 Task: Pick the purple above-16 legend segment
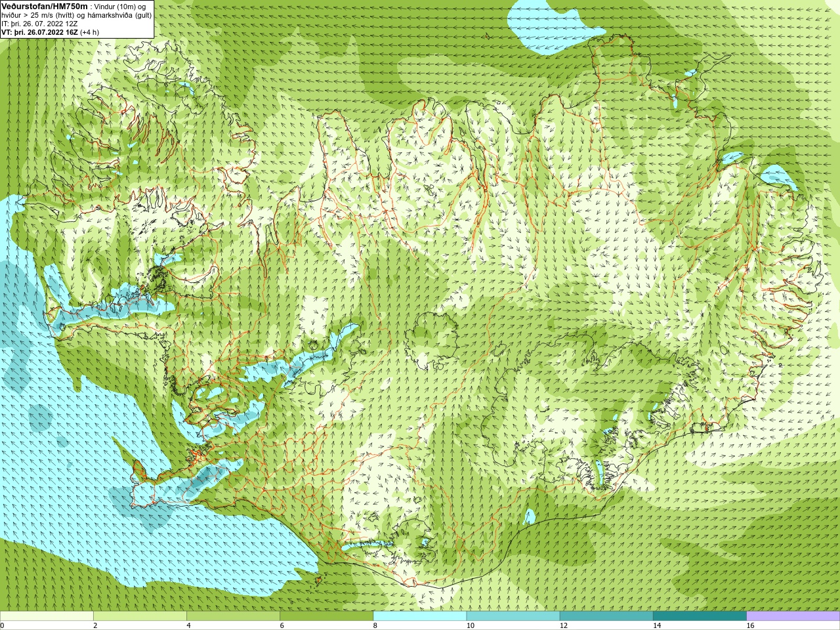point(793,616)
